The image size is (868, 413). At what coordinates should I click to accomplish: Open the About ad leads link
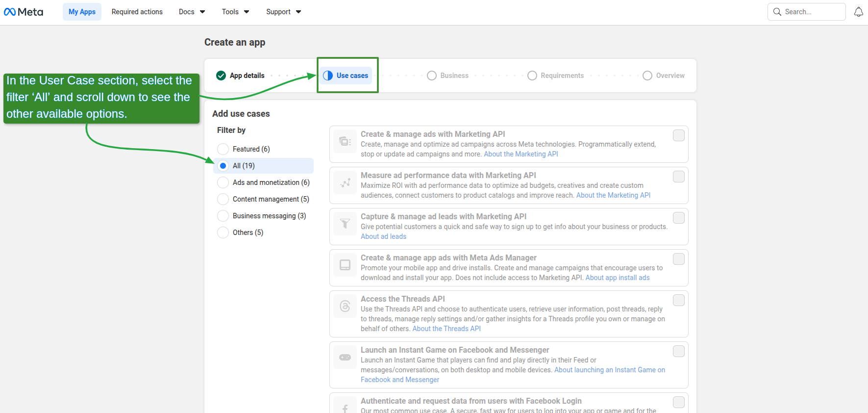point(383,236)
